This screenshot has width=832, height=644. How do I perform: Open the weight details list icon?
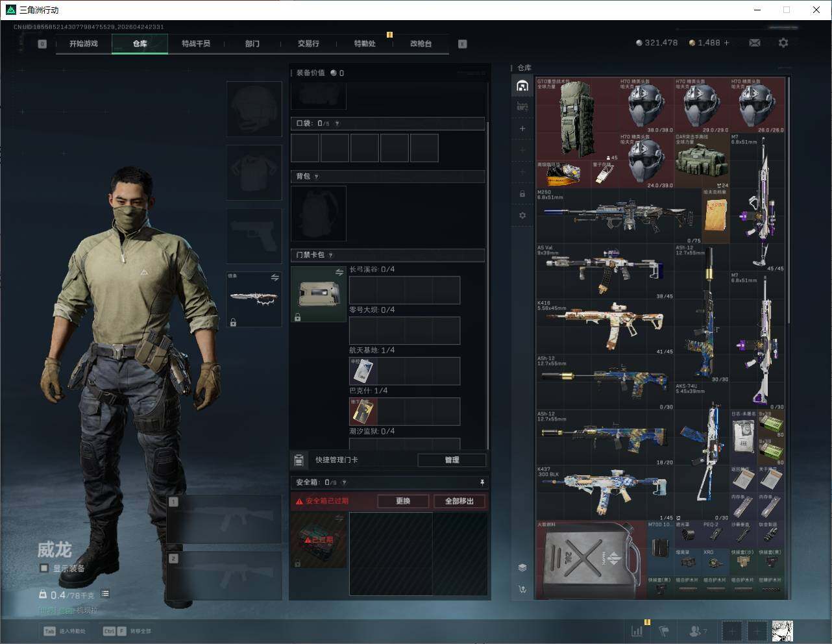pos(105,594)
